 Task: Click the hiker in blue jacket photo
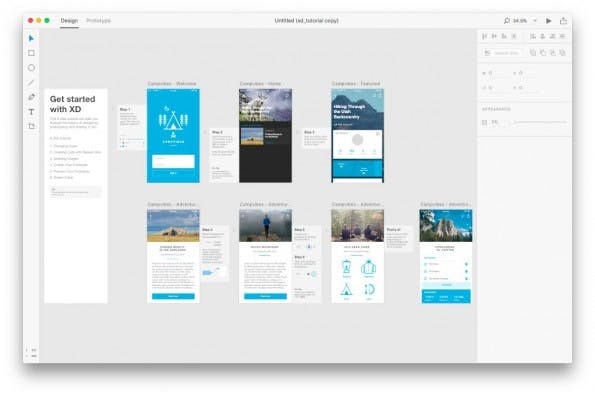pyautogui.click(x=266, y=226)
